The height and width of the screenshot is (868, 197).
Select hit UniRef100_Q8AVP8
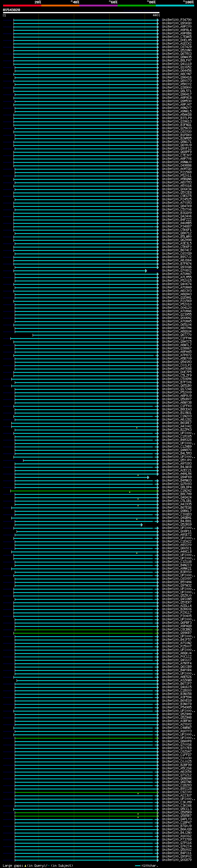pos(177,741)
